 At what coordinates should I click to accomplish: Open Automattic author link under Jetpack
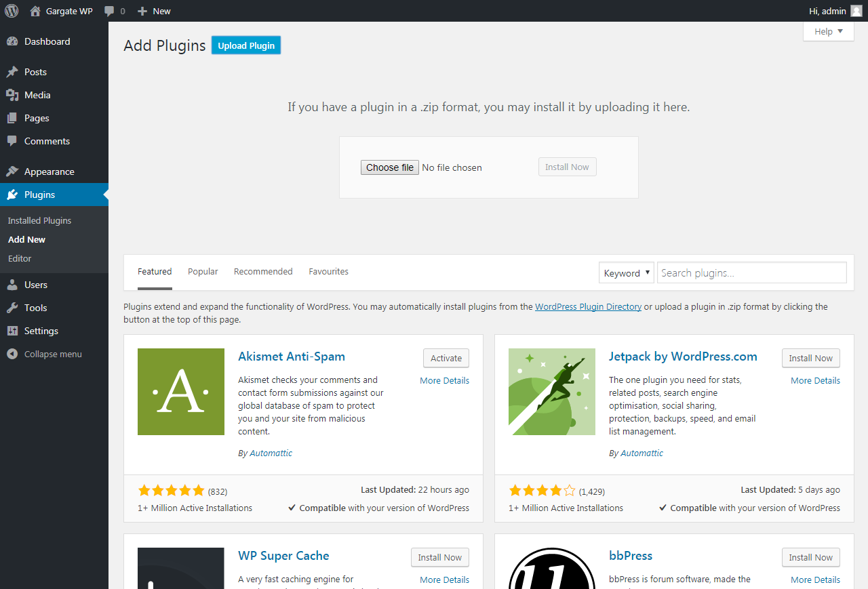[642, 453]
